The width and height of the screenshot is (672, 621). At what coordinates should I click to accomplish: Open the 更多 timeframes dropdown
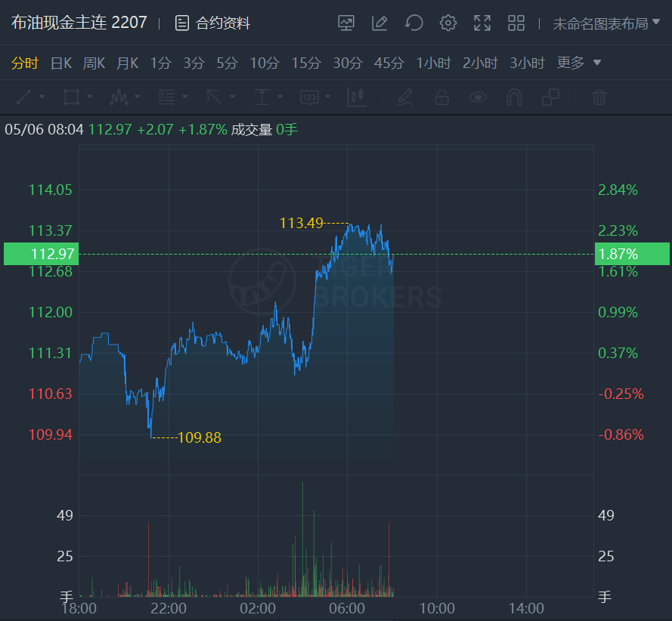click(x=579, y=63)
